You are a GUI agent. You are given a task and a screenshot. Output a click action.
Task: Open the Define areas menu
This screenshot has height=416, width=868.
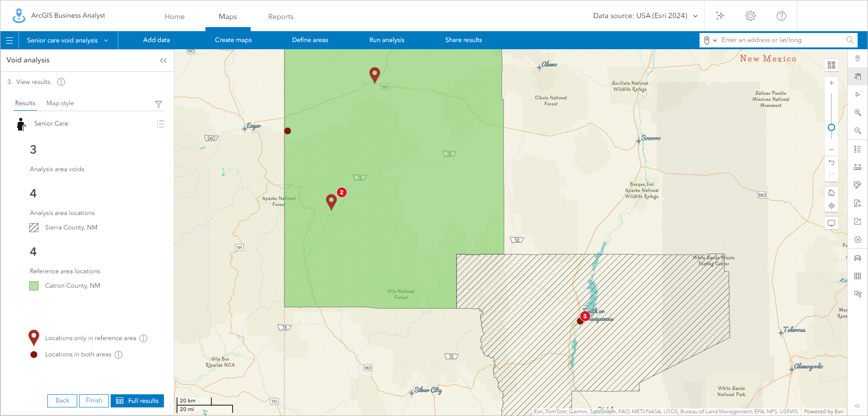click(310, 40)
